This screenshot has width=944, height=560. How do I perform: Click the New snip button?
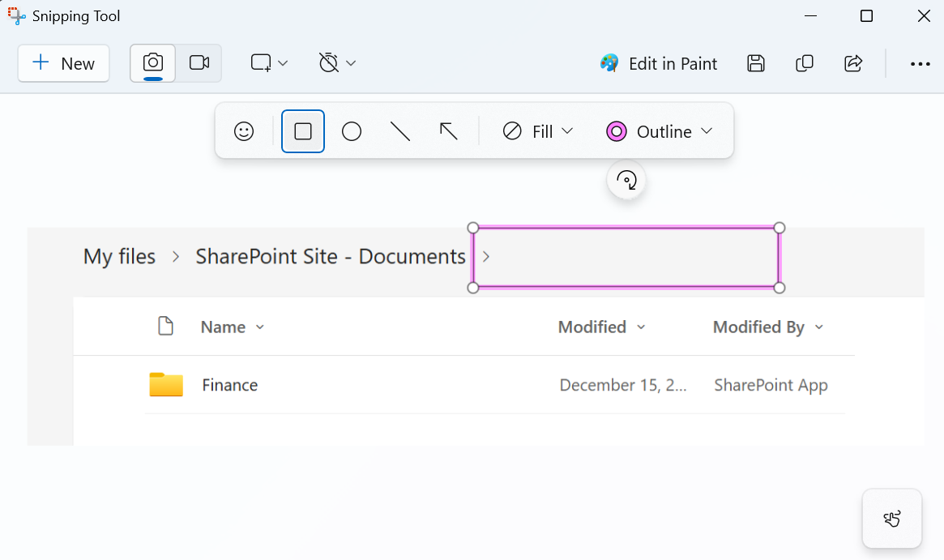pyautogui.click(x=63, y=63)
